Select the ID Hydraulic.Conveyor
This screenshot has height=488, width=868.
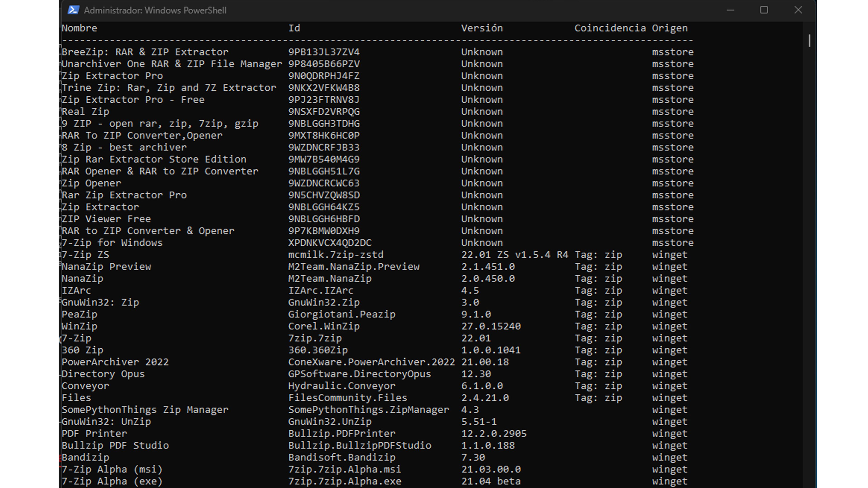342,386
